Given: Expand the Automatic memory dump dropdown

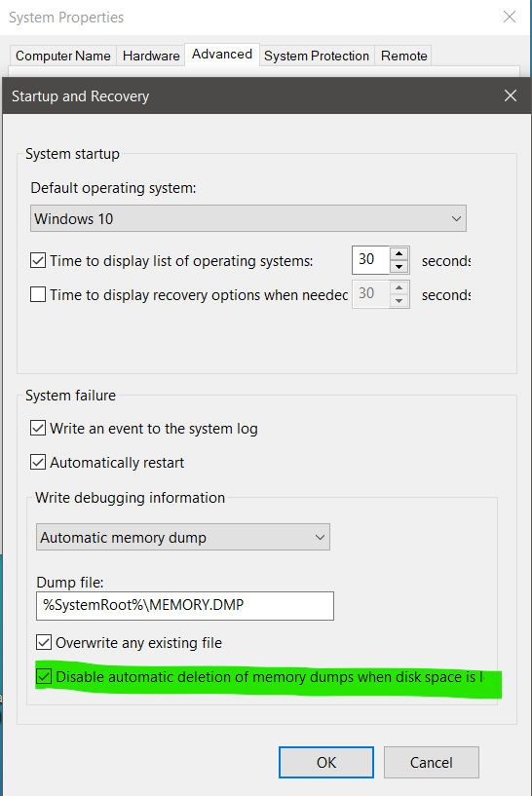Looking at the screenshot, I should (183, 538).
